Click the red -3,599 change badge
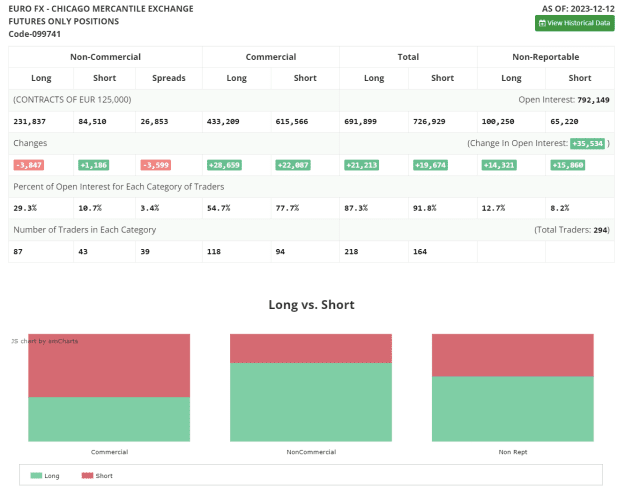The width and height of the screenshot is (625, 486). (x=155, y=165)
